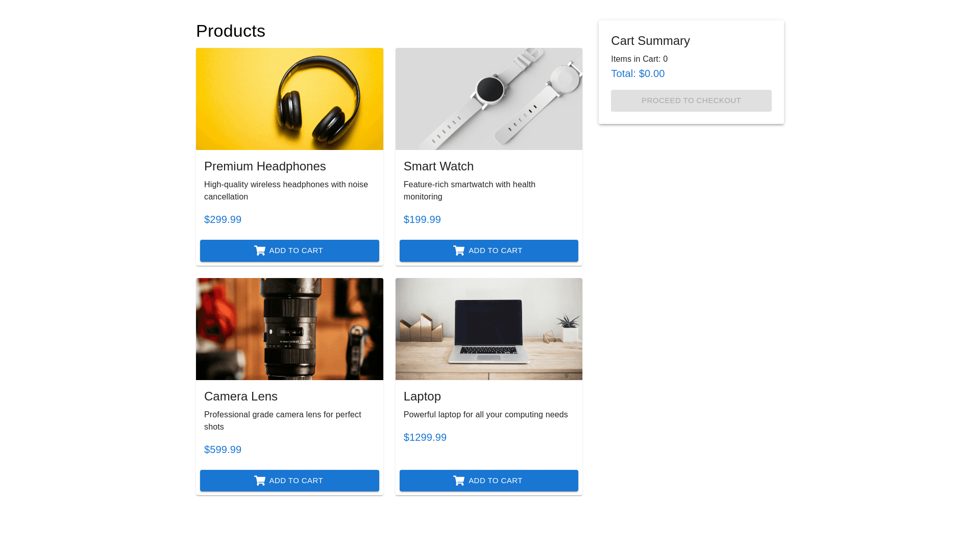This screenshot has width=980, height=551.
Task: Click the Laptop product name
Action: pyautogui.click(x=422, y=396)
